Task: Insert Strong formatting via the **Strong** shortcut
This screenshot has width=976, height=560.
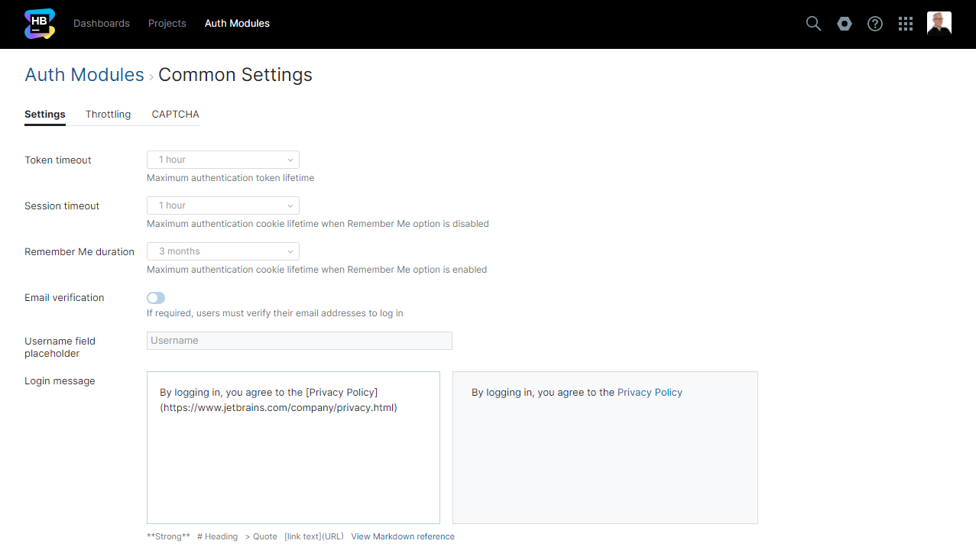Action: [168, 536]
